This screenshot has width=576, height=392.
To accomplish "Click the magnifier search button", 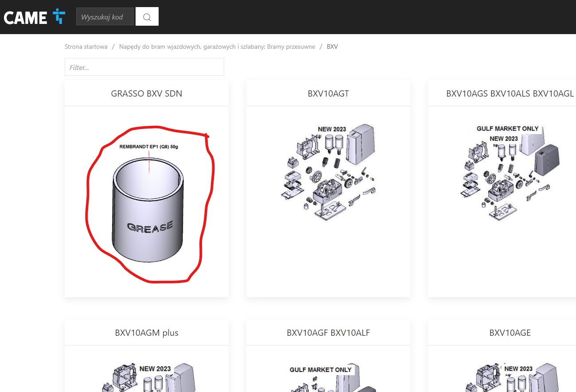I will click(x=147, y=16).
